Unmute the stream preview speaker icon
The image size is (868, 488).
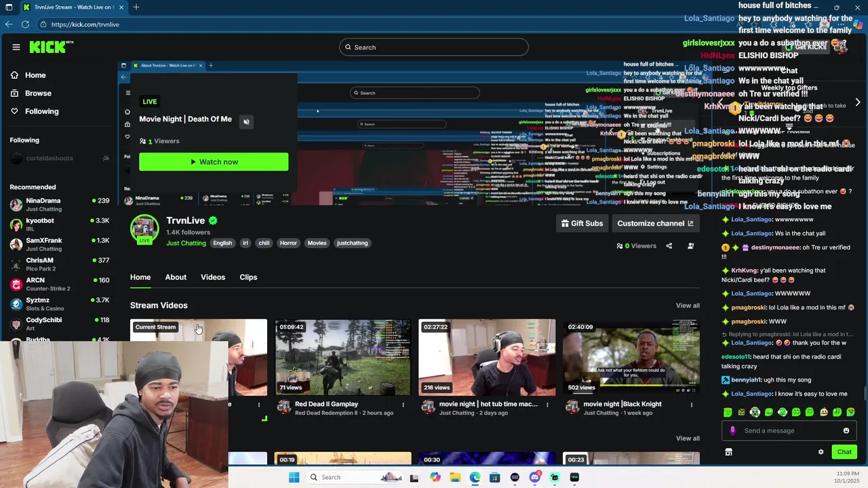tap(246, 122)
